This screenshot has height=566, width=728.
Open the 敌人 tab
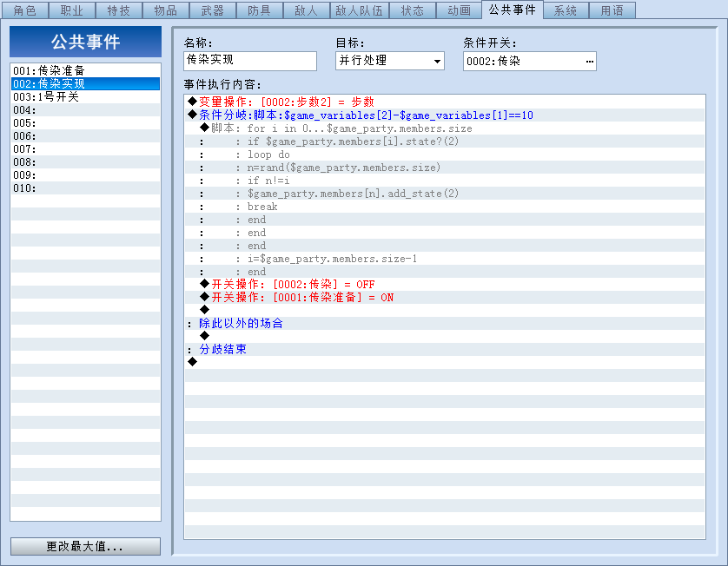[x=306, y=10]
